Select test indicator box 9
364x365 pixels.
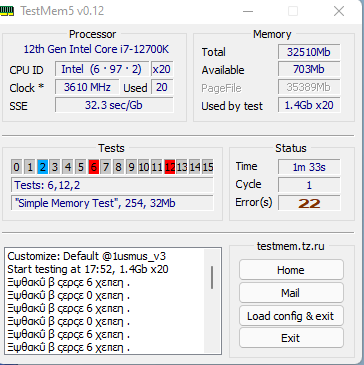(131, 167)
